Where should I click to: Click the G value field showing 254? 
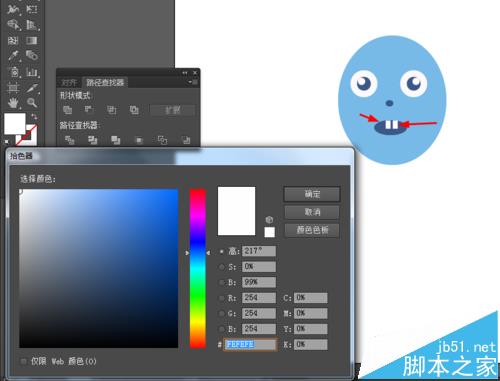coord(259,313)
